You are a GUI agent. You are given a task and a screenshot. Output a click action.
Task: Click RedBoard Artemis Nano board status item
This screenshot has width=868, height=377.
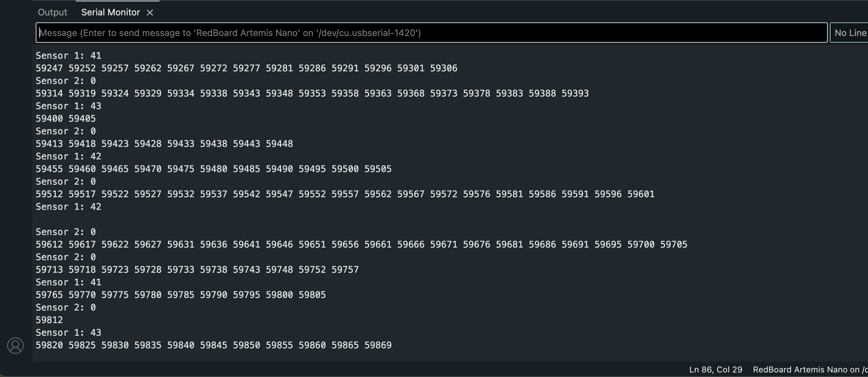click(x=810, y=370)
